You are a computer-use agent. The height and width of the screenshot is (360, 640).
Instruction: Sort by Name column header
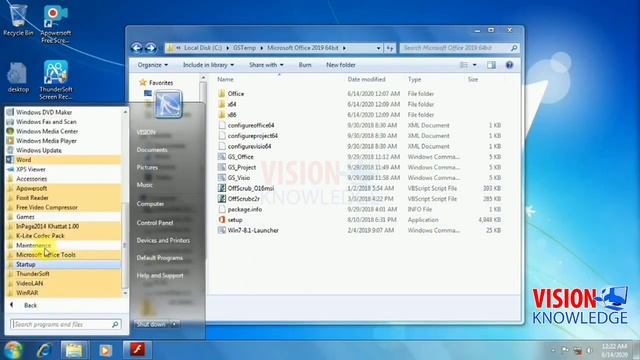click(x=225, y=79)
